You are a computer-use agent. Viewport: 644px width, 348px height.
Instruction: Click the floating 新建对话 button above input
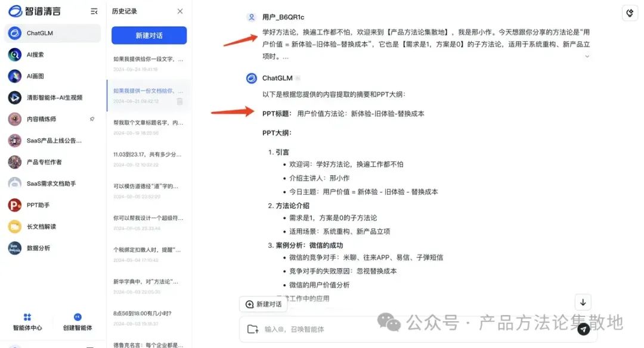point(264,304)
